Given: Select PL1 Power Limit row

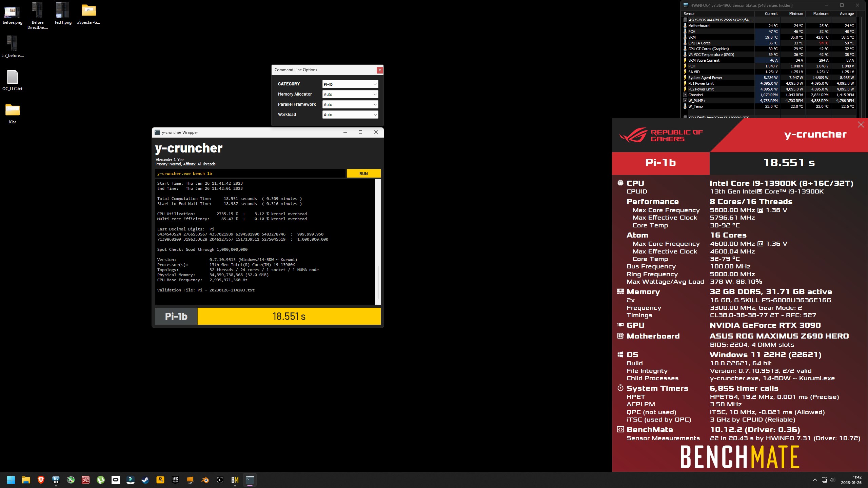Looking at the screenshot, I should click(769, 83).
